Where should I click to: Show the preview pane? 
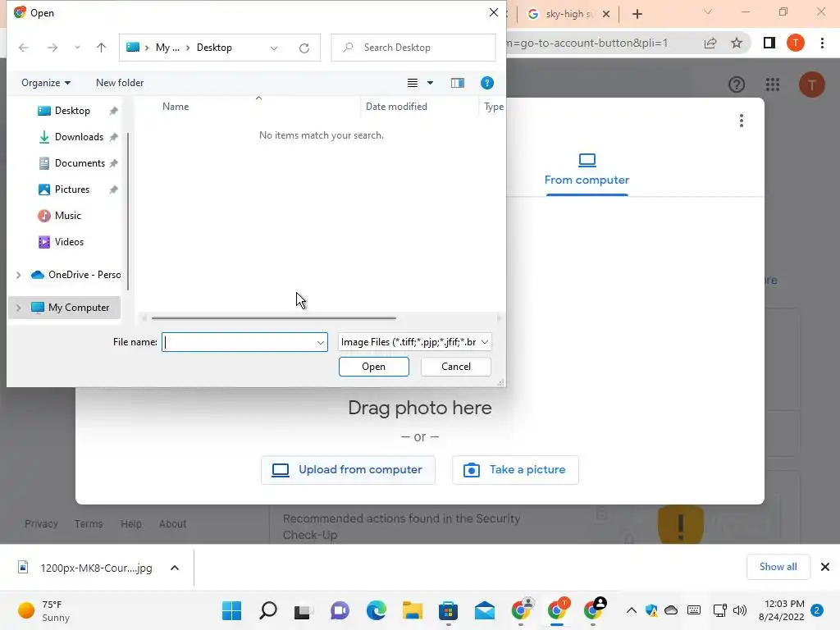[458, 83]
